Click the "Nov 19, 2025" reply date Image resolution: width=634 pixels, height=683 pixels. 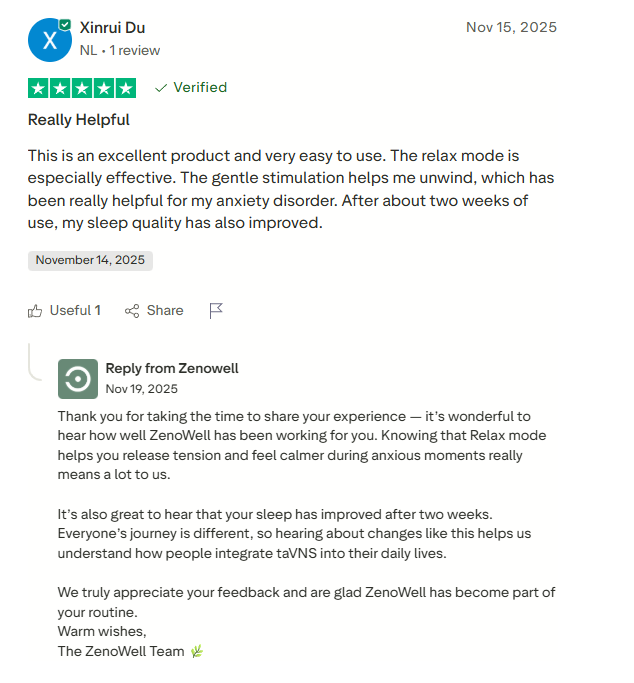click(141, 389)
